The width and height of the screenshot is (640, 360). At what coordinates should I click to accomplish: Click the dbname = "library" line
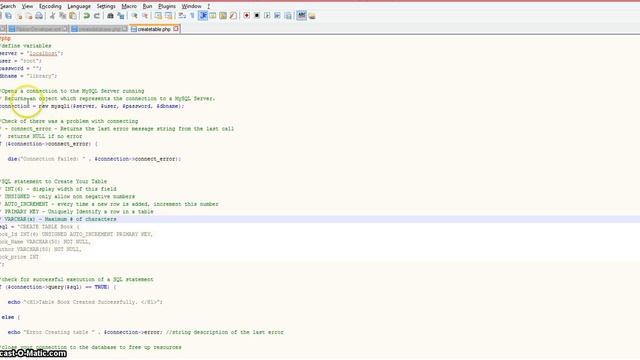click(28, 76)
